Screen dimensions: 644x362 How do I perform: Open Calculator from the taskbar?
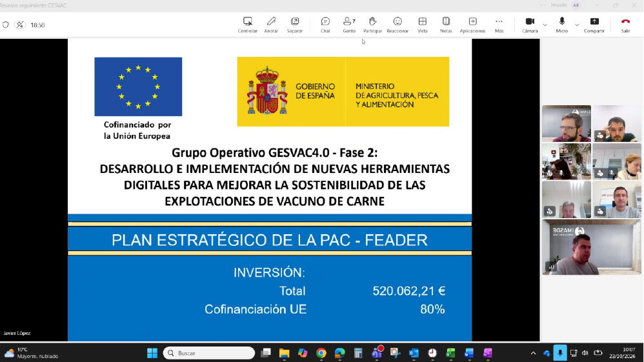[x=358, y=353]
